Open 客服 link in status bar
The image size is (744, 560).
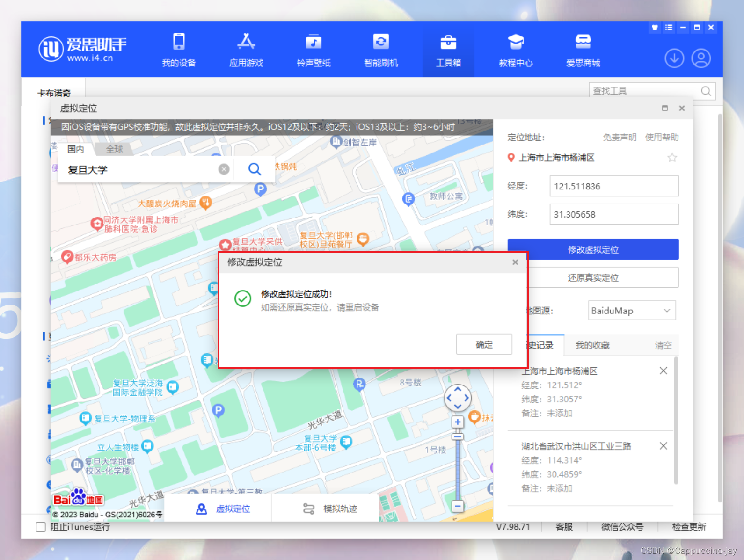[x=564, y=527]
